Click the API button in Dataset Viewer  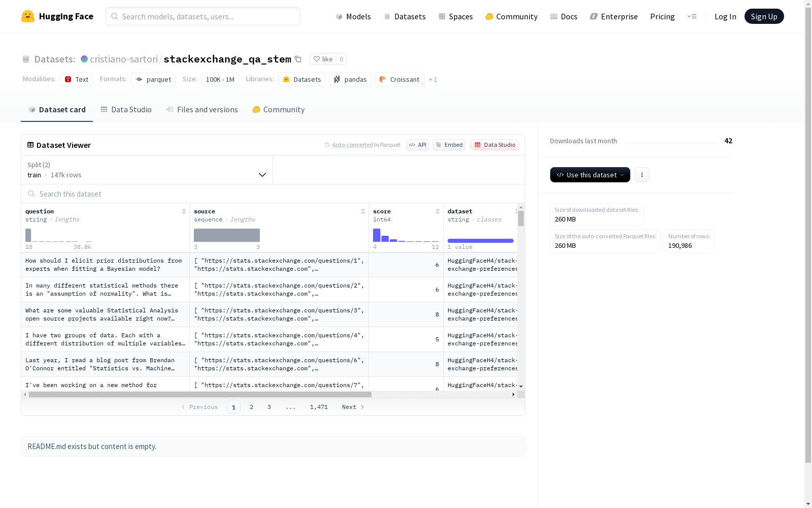[x=418, y=145]
